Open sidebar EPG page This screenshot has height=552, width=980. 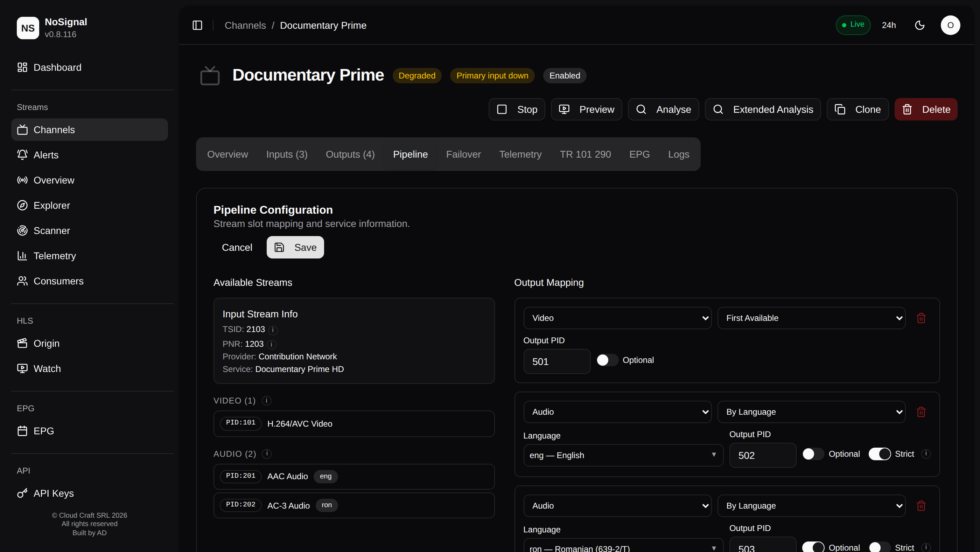(x=89, y=431)
